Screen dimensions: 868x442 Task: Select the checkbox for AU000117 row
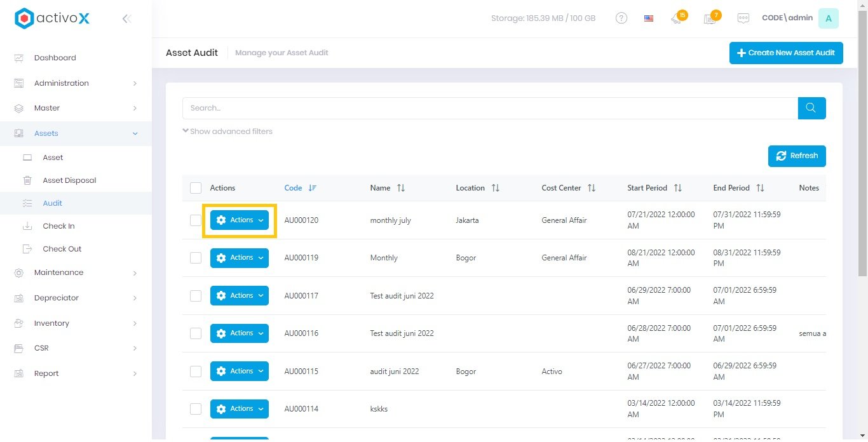pos(196,296)
